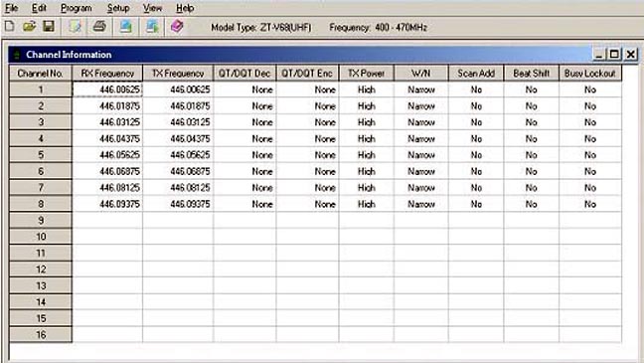This screenshot has height=363, width=644.
Task: Click the Busy Lockout column header
Action: click(590, 74)
